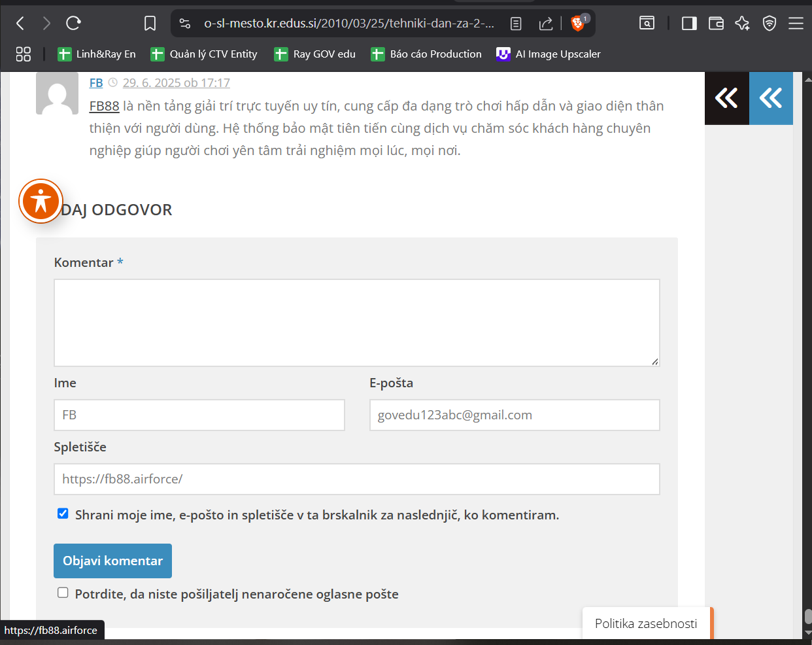Open the Báo cáo Production bookmark
The height and width of the screenshot is (645, 812).
coord(426,54)
